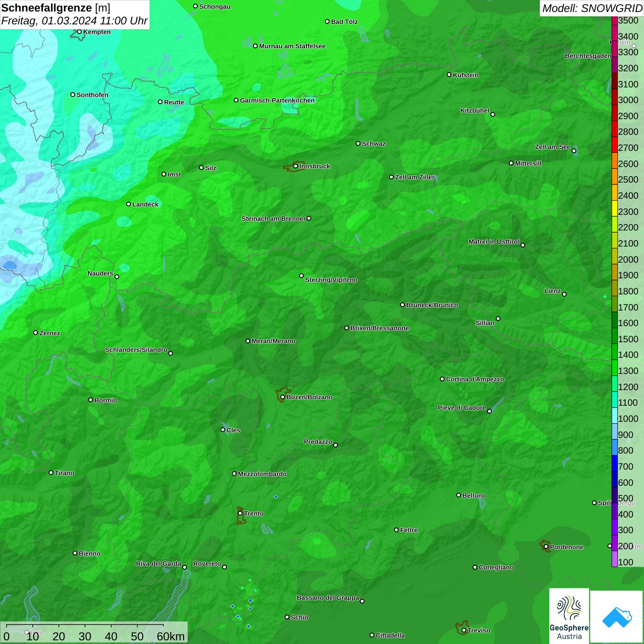
Task: Click the 100 legend value
Action: [x=626, y=562]
